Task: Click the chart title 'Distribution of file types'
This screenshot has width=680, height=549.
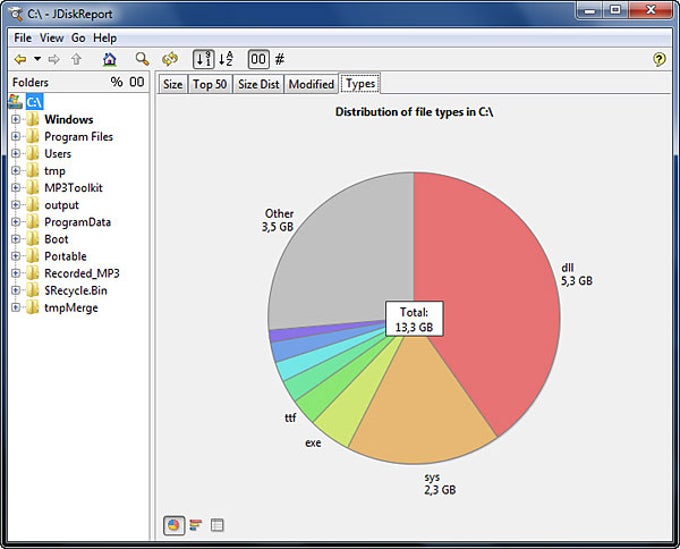Action: pyautogui.click(x=414, y=112)
